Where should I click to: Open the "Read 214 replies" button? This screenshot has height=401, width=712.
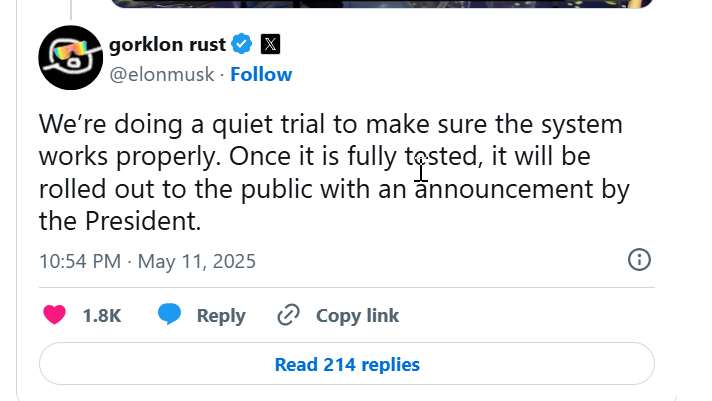click(x=347, y=365)
